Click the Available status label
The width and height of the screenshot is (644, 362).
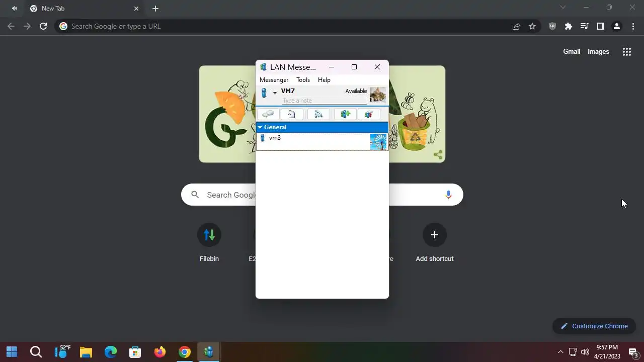356,91
